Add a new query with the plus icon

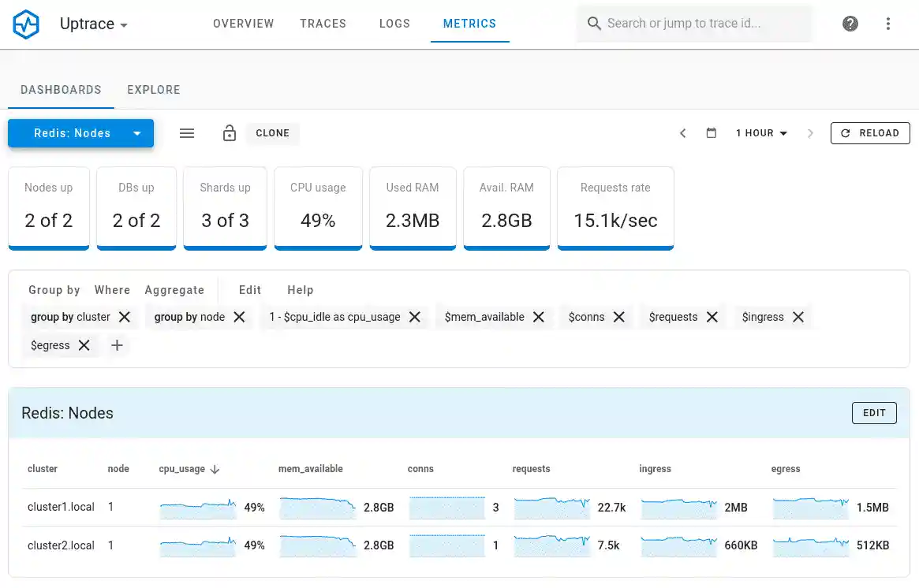click(x=118, y=345)
